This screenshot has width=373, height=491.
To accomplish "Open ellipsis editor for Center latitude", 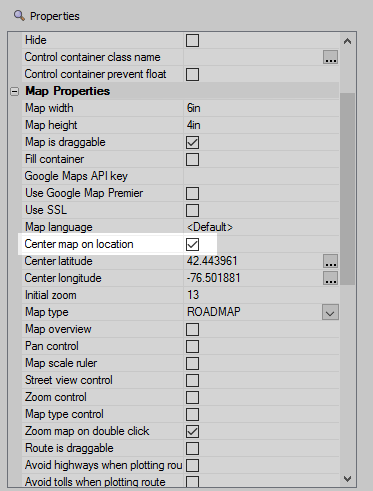I will click(330, 261).
